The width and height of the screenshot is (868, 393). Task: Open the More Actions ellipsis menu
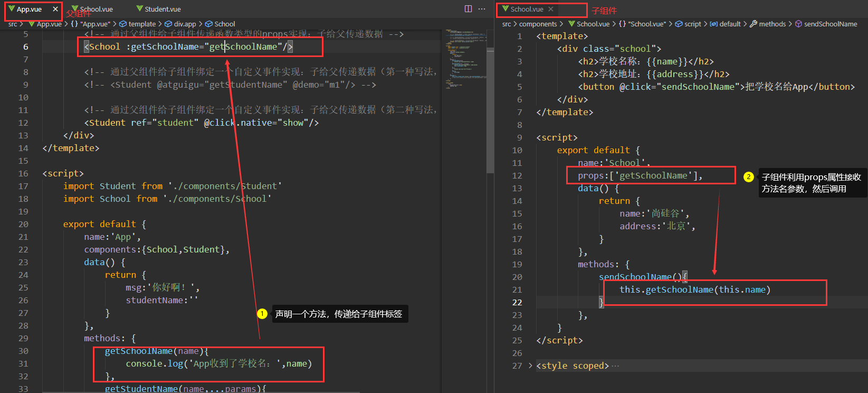pyautogui.click(x=482, y=9)
